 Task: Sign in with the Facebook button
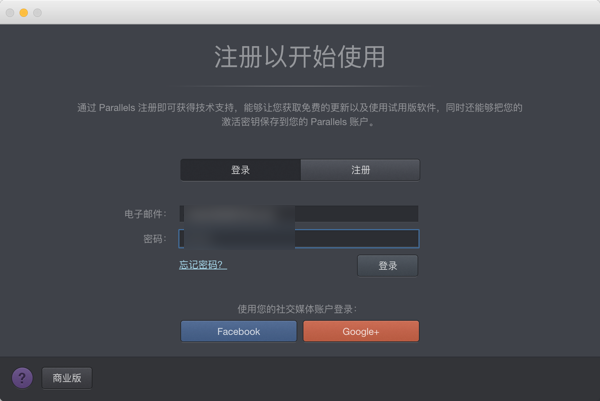coord(238,331)
